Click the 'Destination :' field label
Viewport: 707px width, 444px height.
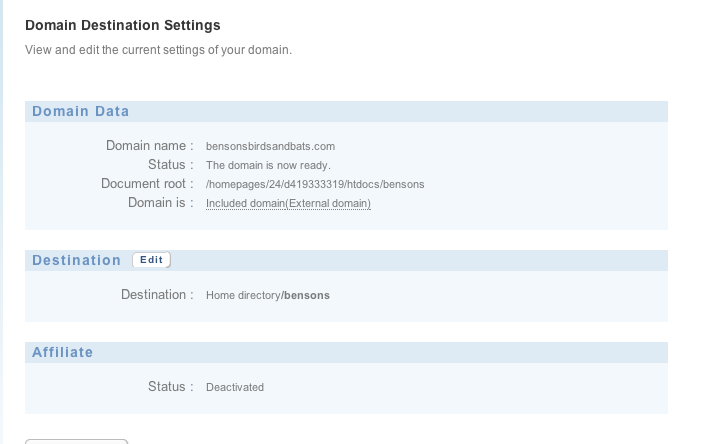157,294
